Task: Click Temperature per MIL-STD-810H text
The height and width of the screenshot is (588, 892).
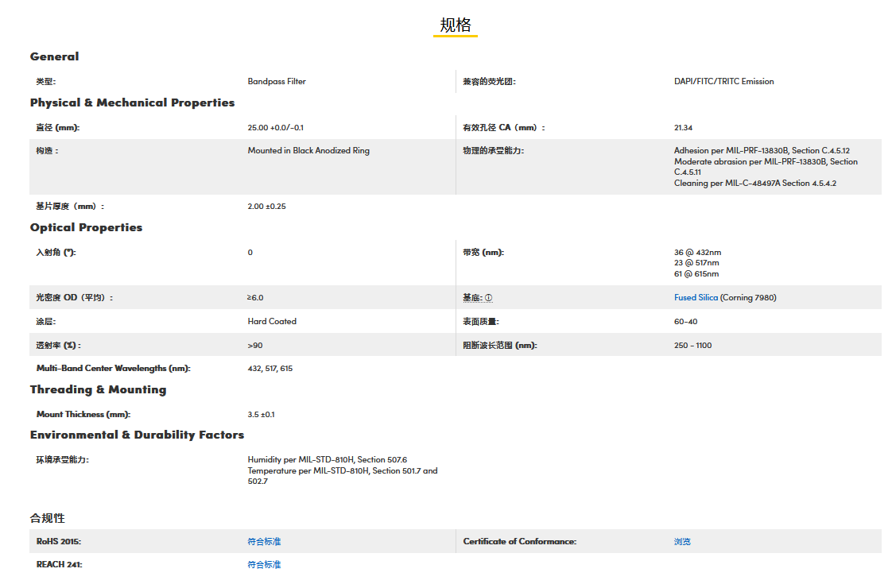Action: (x=343, y=476)
